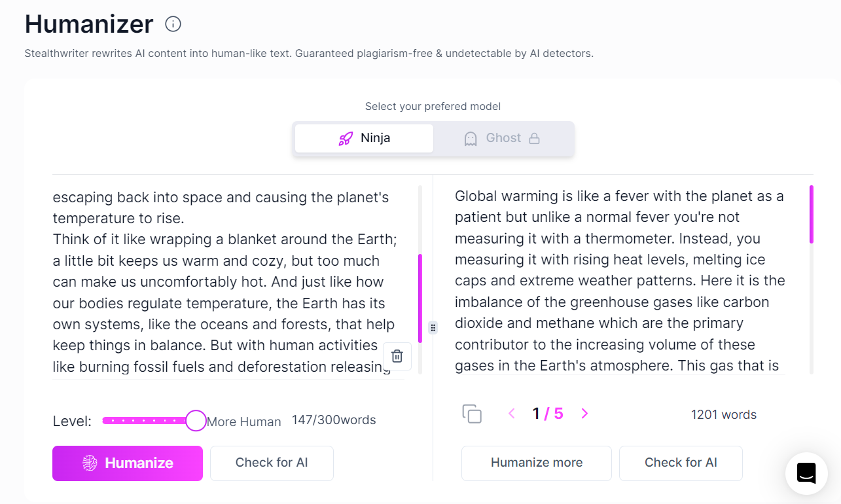This screenshot has height=504, width=841.
Task: Go to the next output version
Action: (x=584, y=414)
